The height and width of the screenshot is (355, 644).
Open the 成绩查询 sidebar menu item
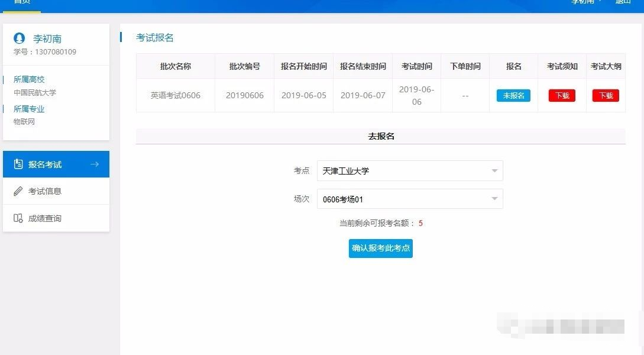[45, 218]
